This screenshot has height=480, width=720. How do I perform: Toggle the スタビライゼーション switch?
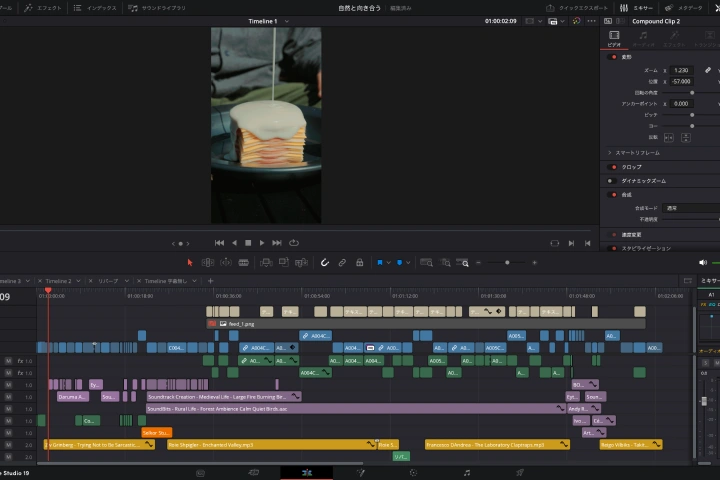pyautogui.click(x=613, y=248)
